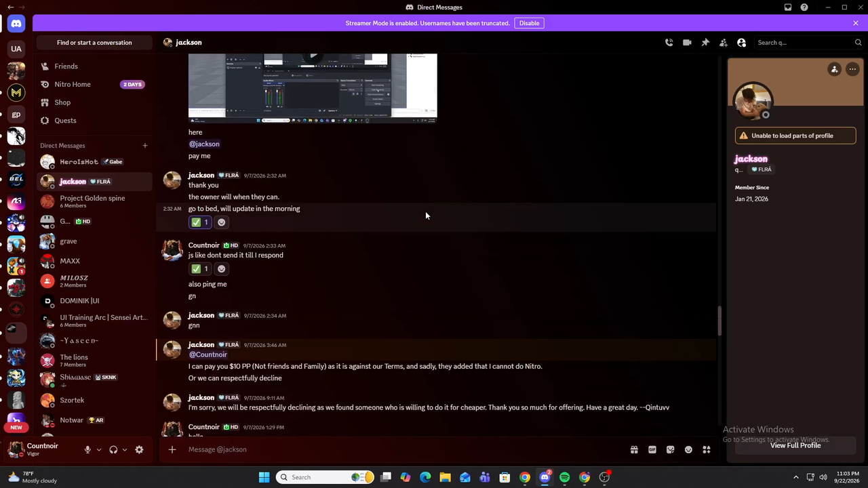This screenshot has width=868, height=488.
Task: Add a reaction below the 'go to bed' message
Action: click(221, 222)
